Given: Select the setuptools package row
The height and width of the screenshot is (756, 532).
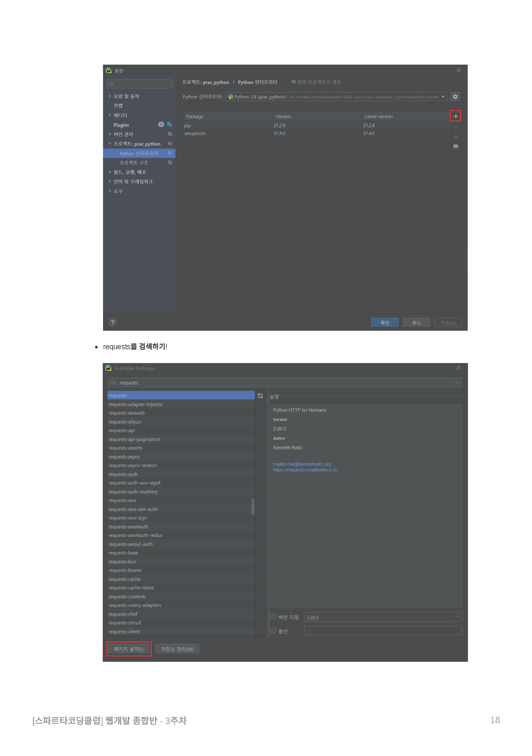Looking at the screenshot, I should (317, 134).
